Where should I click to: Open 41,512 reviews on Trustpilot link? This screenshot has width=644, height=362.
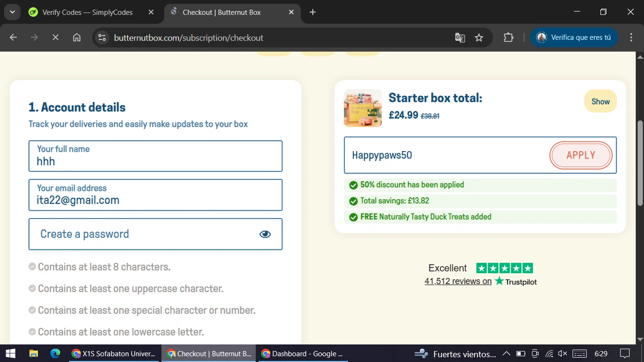[458, 281]
